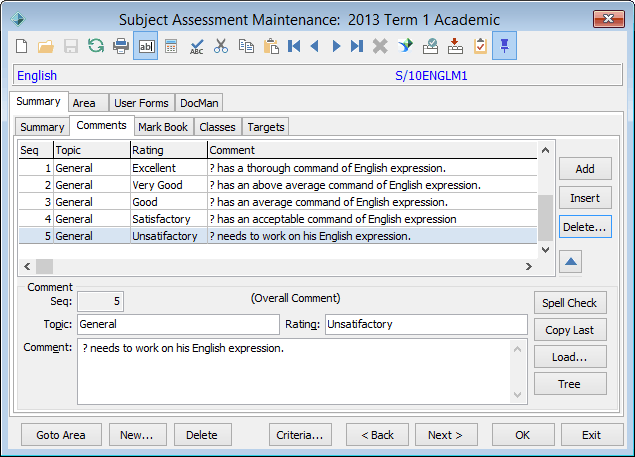The image size is (635, 457).
Task: Click into the Topic input field
Action: [178, 324]
